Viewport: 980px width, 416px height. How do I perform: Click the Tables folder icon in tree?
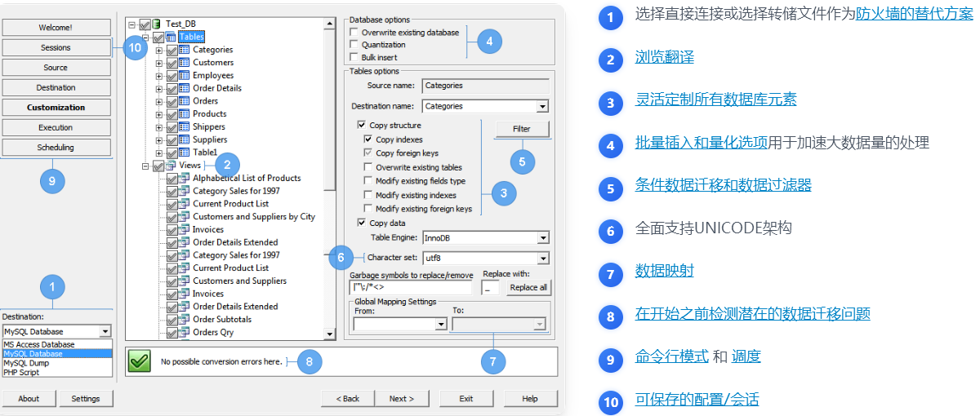pos(171,37)
